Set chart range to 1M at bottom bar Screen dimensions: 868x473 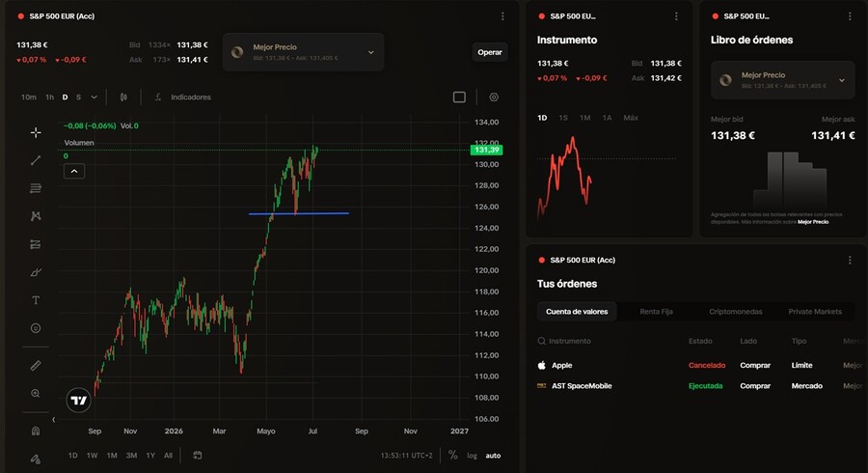coord(112,456)
